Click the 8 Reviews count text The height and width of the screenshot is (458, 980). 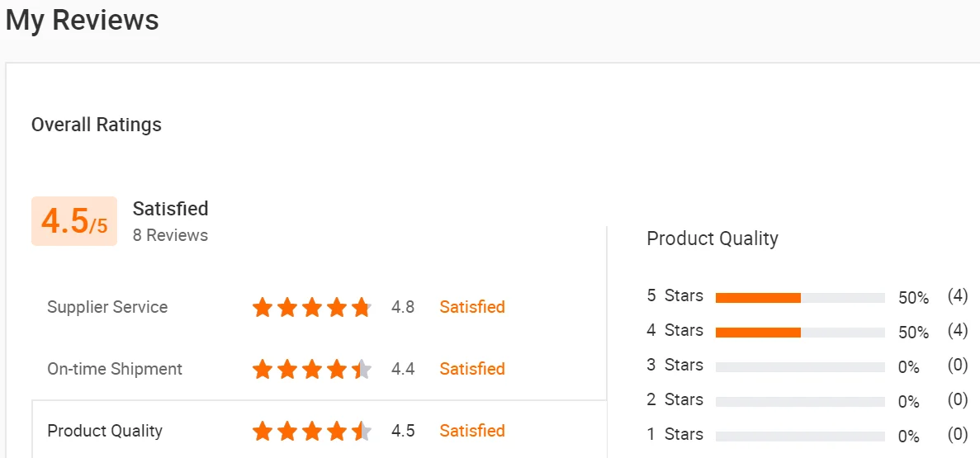170,235
